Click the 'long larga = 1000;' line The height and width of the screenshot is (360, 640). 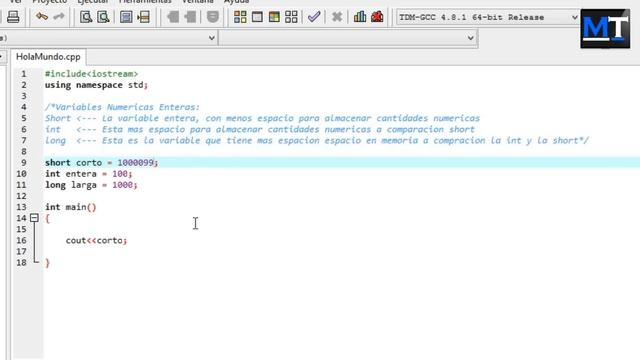[x=91, y=185]
